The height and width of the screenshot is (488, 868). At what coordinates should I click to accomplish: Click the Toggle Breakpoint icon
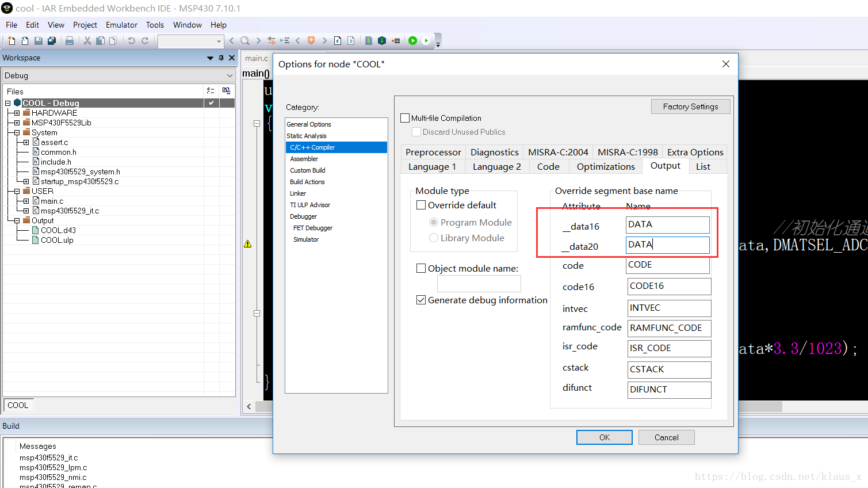tap(396, 41)
